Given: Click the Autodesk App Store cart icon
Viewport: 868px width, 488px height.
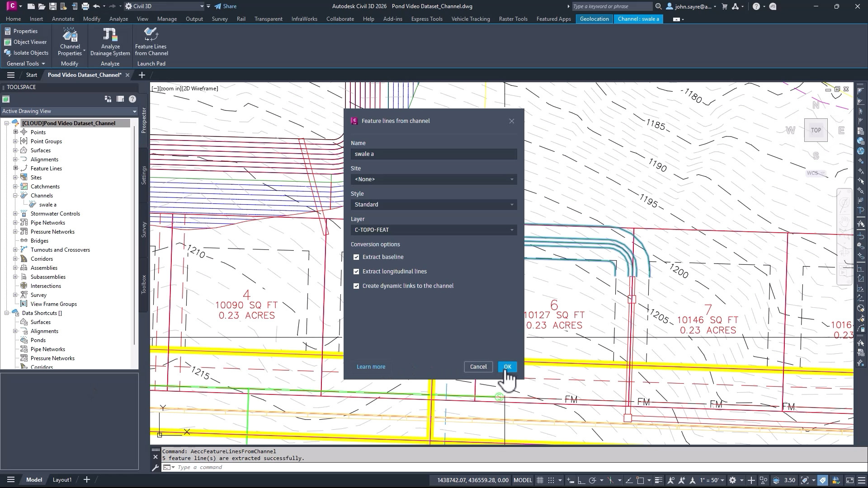Looking at the screenshot, I should [x=725, y=6].
